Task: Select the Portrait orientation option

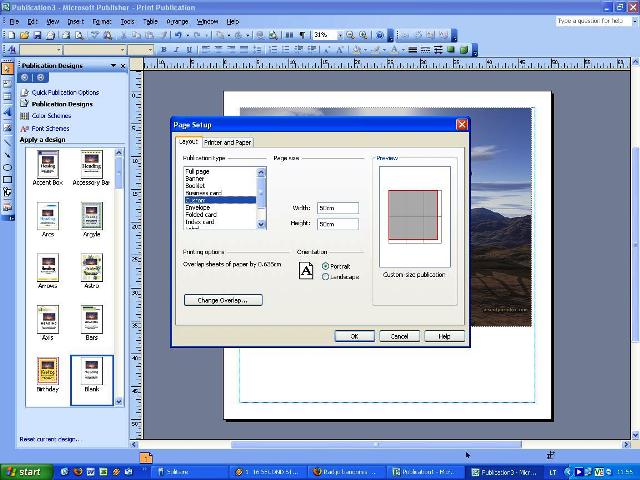Action: click(x=326, y=266)
